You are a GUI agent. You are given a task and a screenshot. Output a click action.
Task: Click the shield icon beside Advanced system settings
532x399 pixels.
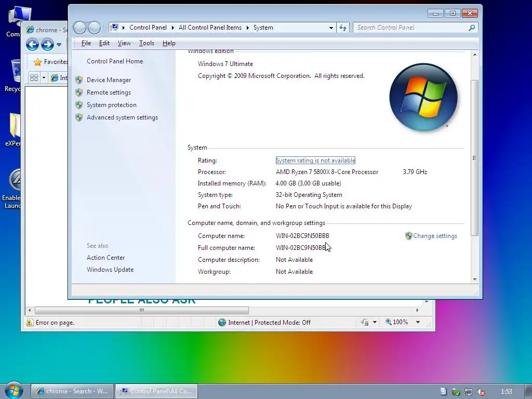(79, 117)
